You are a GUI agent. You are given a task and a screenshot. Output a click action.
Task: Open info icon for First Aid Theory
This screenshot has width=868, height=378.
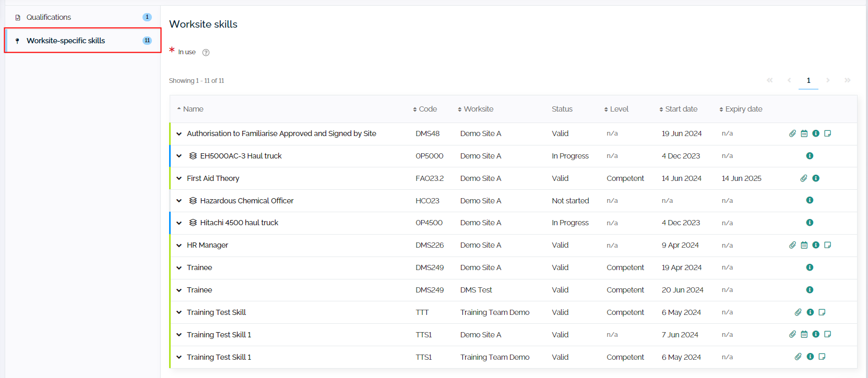(816, 178)
